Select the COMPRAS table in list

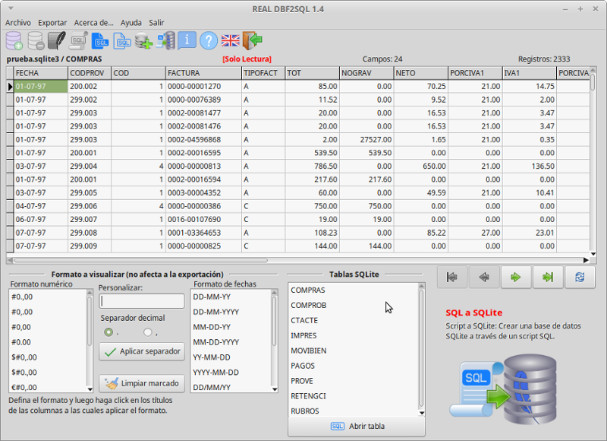[x=308, y=290]
